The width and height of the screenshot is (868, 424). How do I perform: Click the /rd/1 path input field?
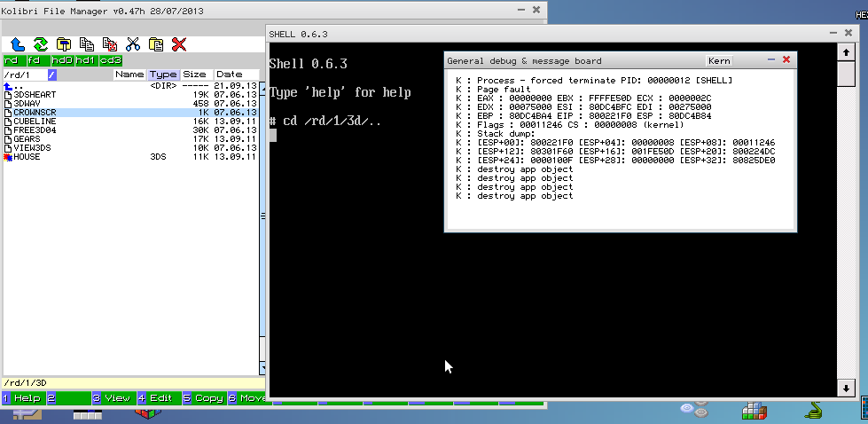(25, 75)
